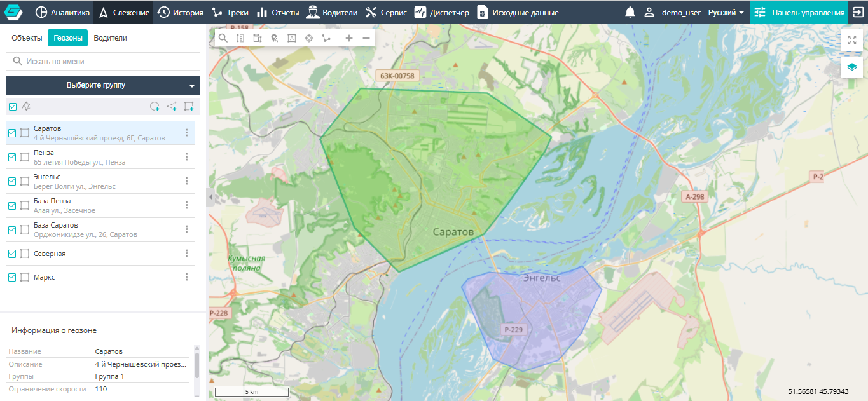This screenshot has width=868, height=401.
Task: Toggle geozone name labels on map
Action: tap(292, 38)
